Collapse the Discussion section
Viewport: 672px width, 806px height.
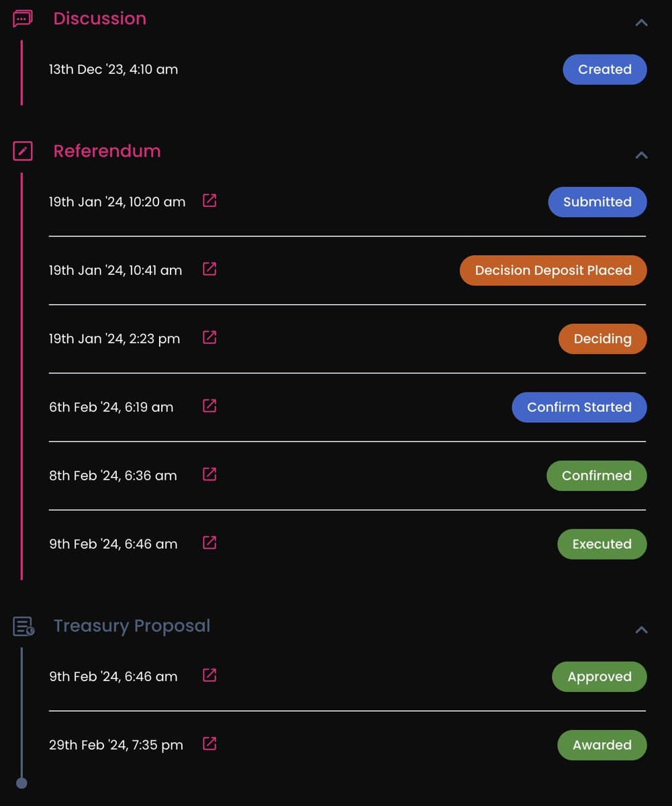[642, 22]
